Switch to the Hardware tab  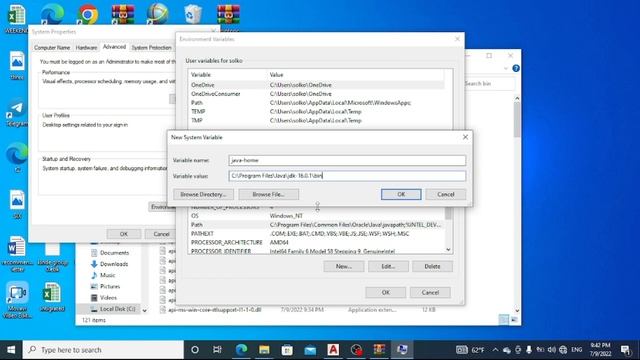click(87, 48)
